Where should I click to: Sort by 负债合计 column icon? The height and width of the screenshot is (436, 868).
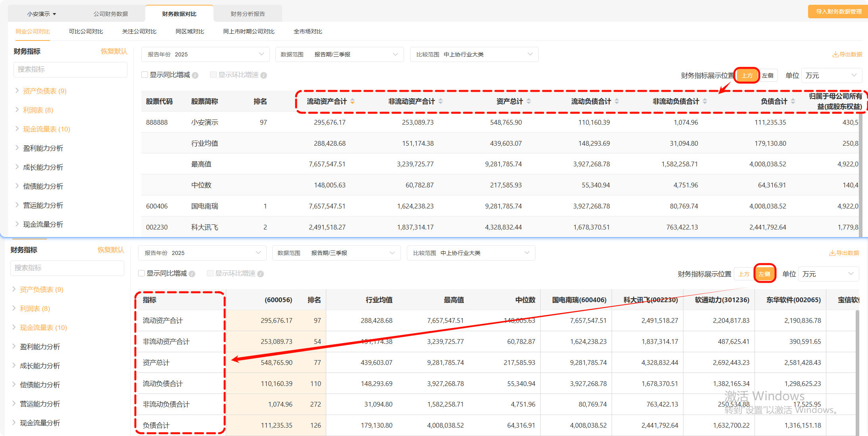click(x=793, y=102)
